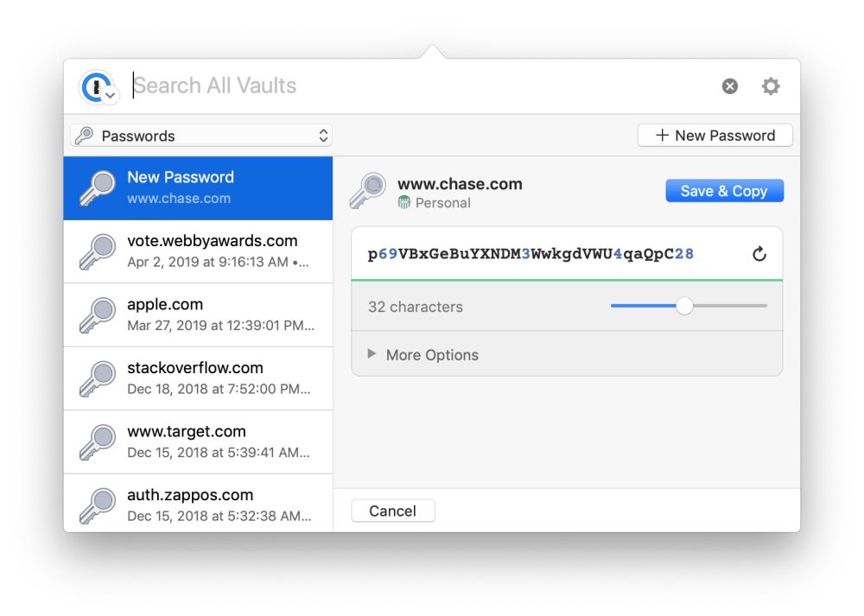
Task: Open the settings gear icon
Action: coord(770,86)
